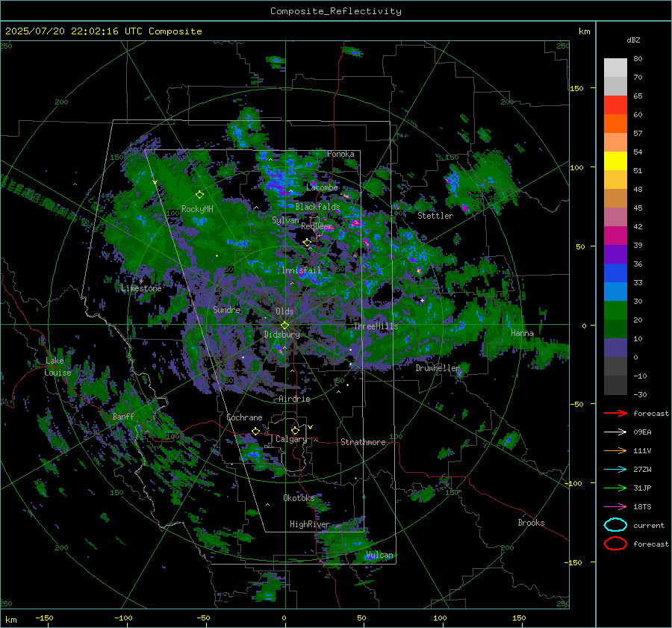Click the HighRiver town label
The height and width of the screenshot is (628, 672).
tap(309, 524)
